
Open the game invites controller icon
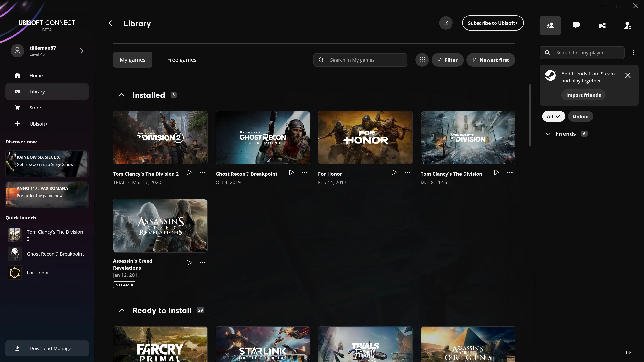(x=602, y=25)
